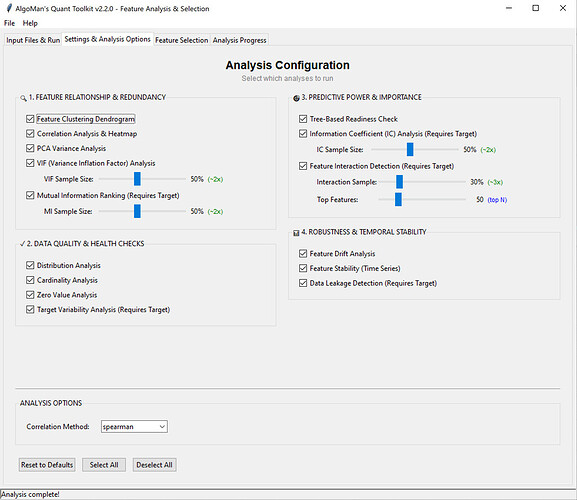577x500 pixels.
Task: Switch to Input Files & Run tab
Action: pyautogui.click(x=33, y=40)
